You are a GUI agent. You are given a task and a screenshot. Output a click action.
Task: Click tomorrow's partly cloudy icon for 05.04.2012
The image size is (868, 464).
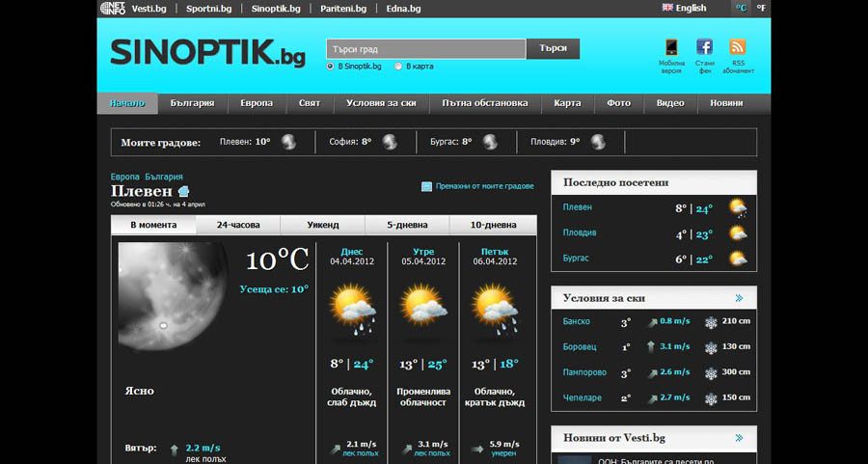click(423, 306)
